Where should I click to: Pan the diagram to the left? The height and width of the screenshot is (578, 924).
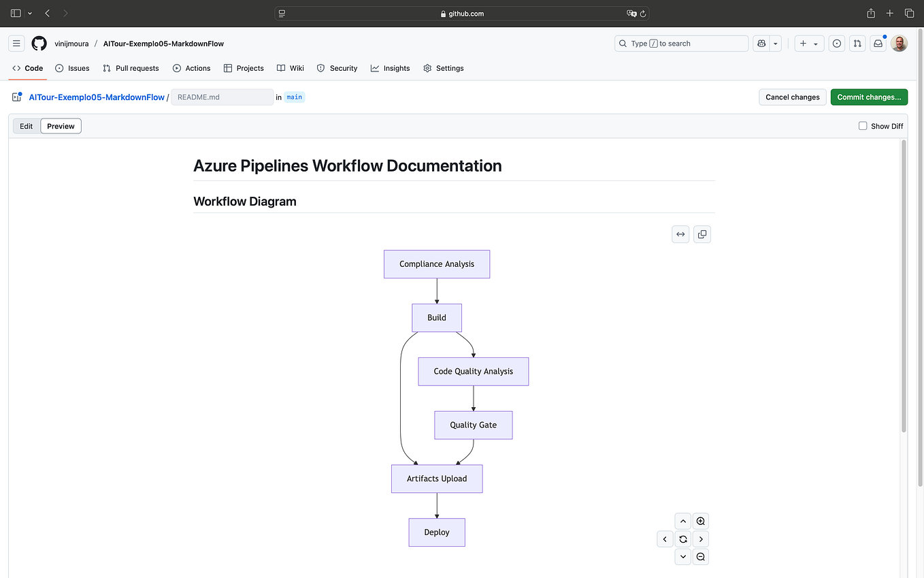[x=665, y=539]
